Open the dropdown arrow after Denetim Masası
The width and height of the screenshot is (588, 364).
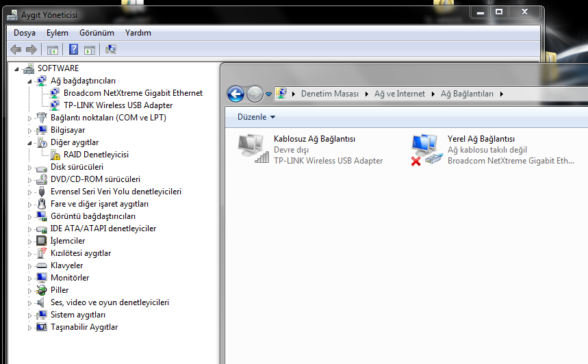[x=367, y=94]
